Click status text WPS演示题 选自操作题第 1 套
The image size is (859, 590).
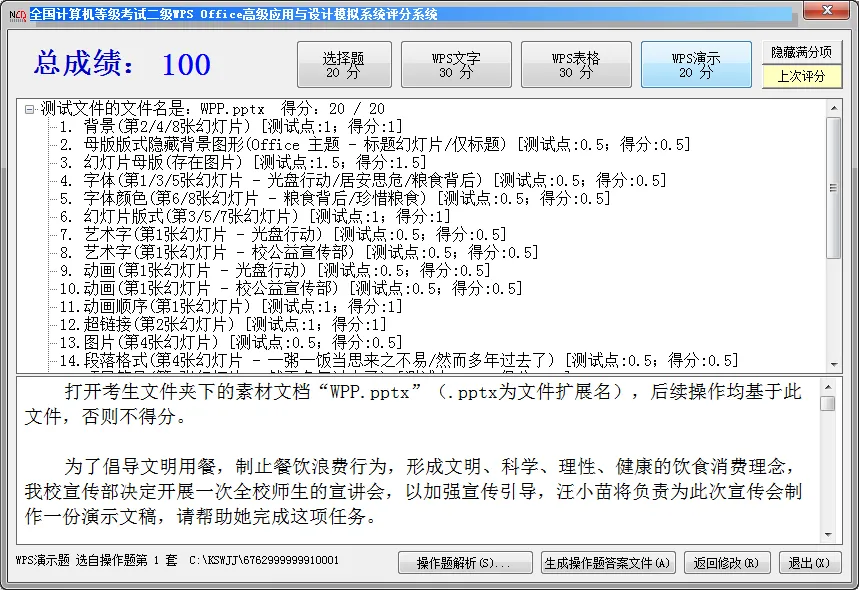96,560
